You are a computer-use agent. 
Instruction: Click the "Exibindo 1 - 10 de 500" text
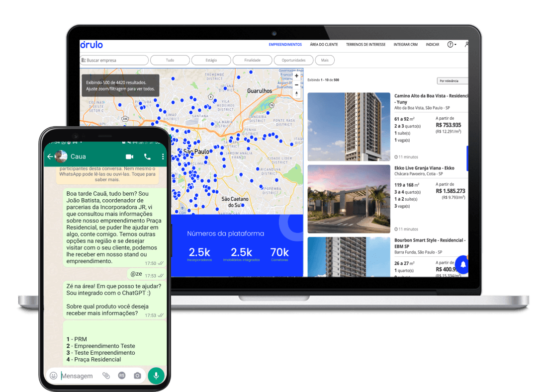[x=323, y=80]
